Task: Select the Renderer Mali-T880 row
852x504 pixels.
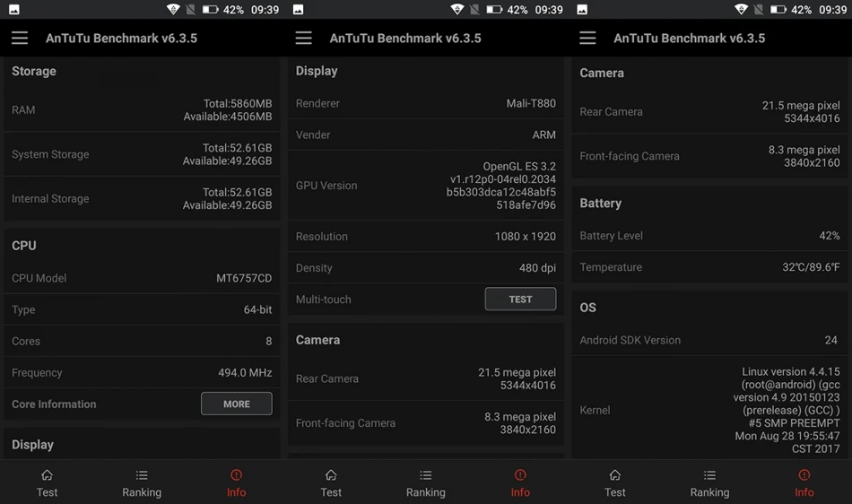Action: click(x=426, y=103)
